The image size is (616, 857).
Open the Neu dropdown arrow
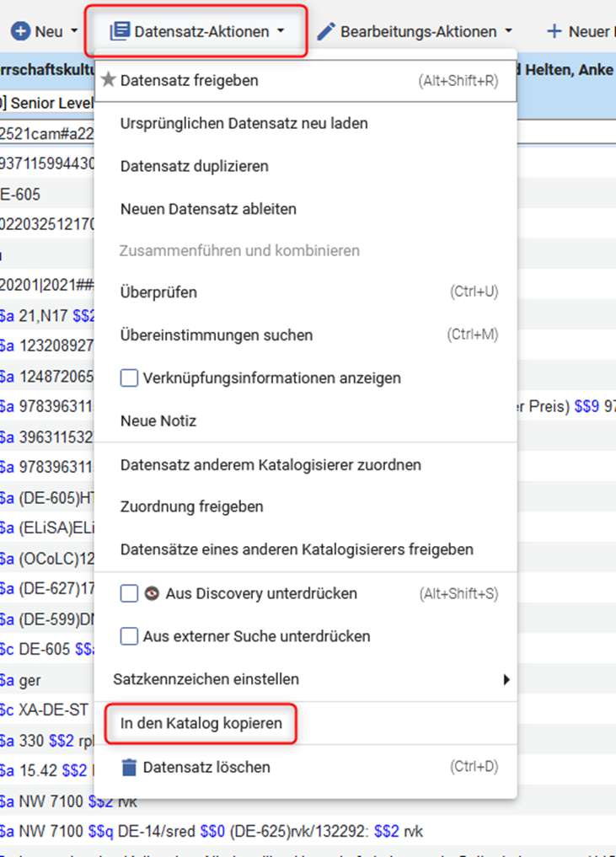(74, 32)
